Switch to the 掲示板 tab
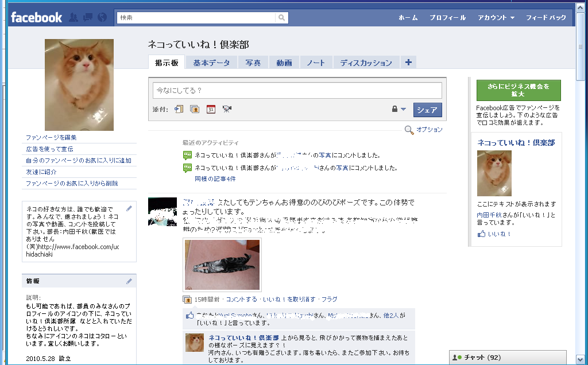 [x=167, y=63]
